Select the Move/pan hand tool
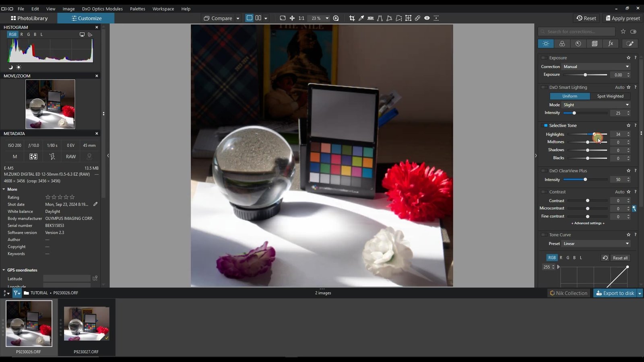 (x=292, y=18)
